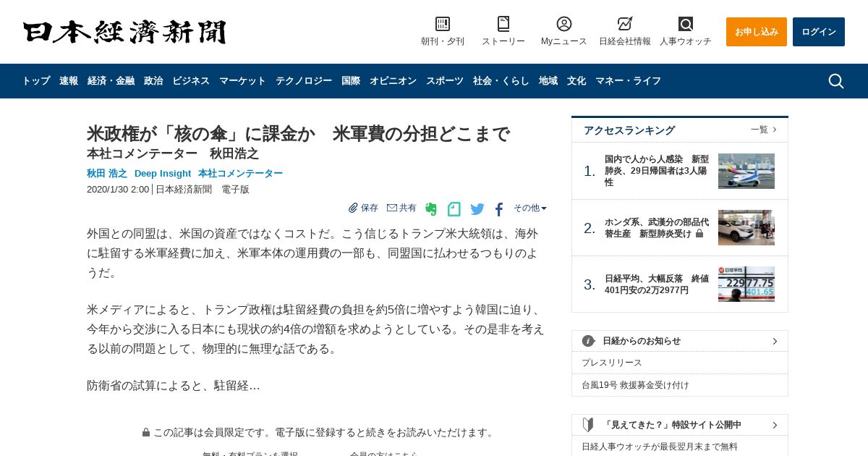Open the 人事ウオッチ search icon

686,24
